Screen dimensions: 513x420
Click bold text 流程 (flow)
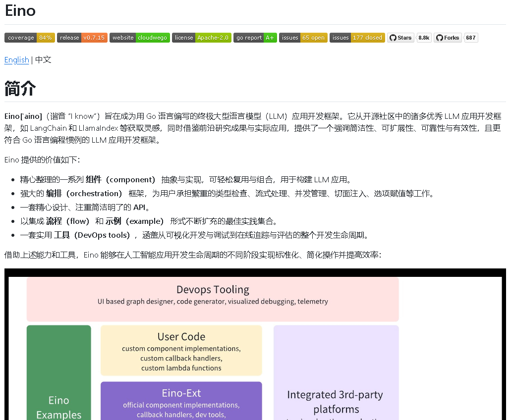[x=68, y=221]
